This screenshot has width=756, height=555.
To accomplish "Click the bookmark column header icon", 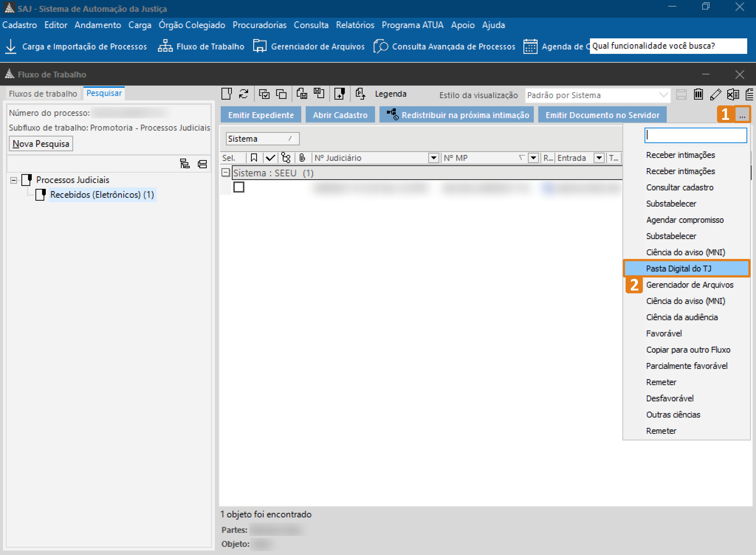I will [x=254, y=157].
